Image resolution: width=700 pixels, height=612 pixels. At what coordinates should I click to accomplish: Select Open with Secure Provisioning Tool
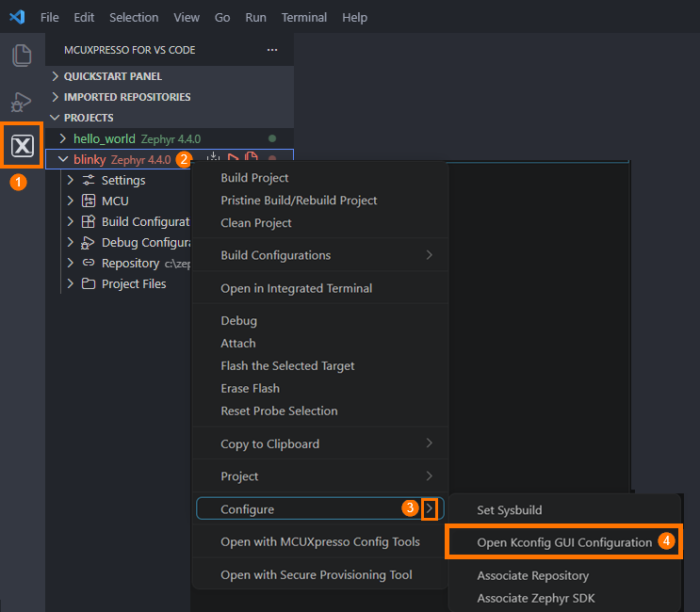319,575
